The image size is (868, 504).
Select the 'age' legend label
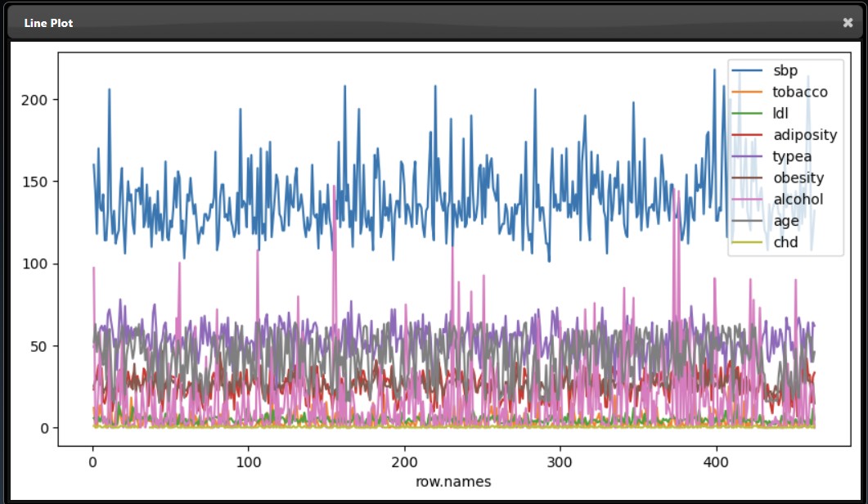point(785,221)
